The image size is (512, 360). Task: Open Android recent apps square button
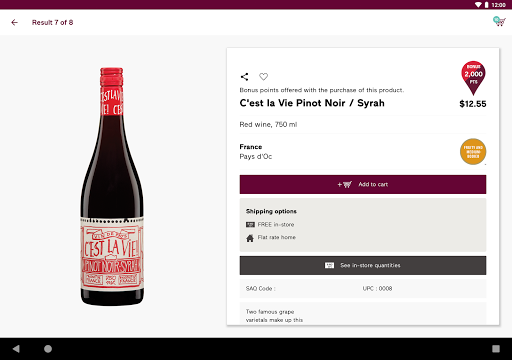pyautogui.click(x=496, y=349)
